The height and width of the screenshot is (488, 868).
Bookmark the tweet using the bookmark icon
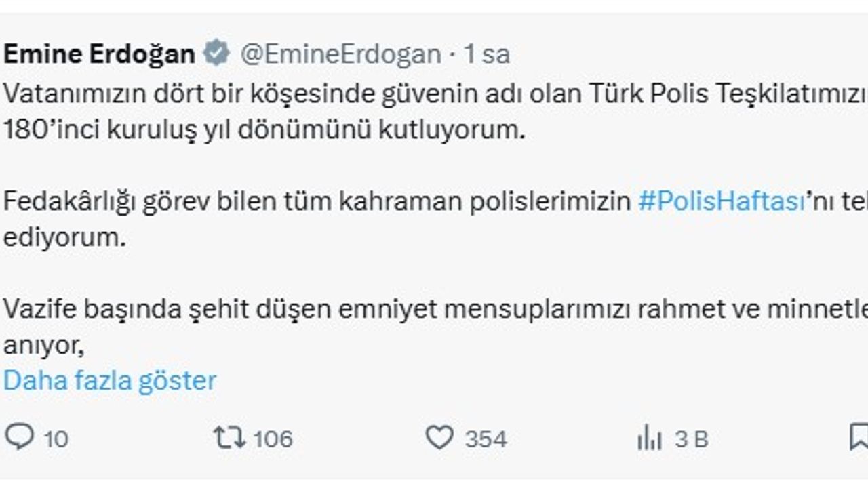tap(859, 437)
